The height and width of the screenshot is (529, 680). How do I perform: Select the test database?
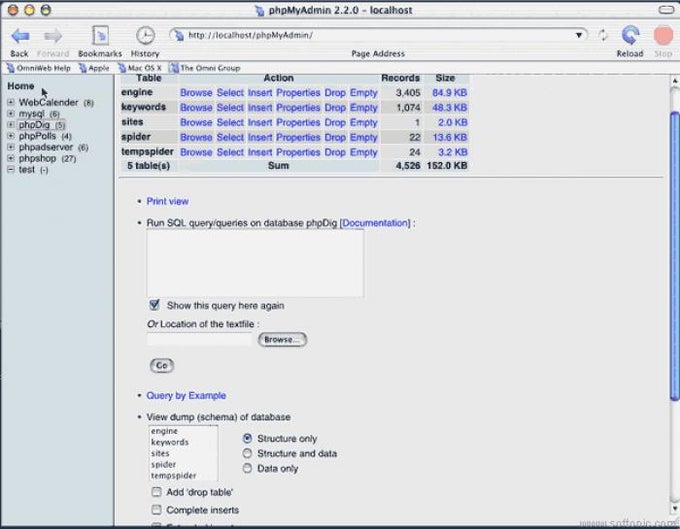pyautogui.click(x=26, y=170)
